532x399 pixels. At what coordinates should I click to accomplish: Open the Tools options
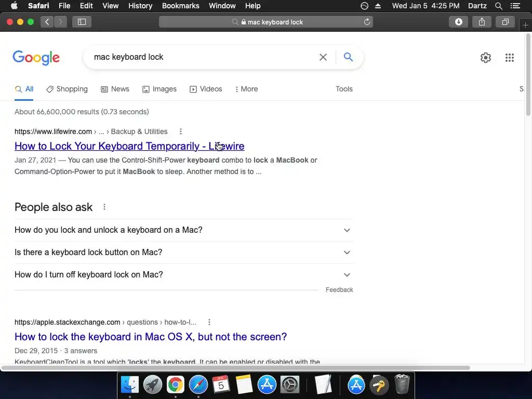pos(344,89)
